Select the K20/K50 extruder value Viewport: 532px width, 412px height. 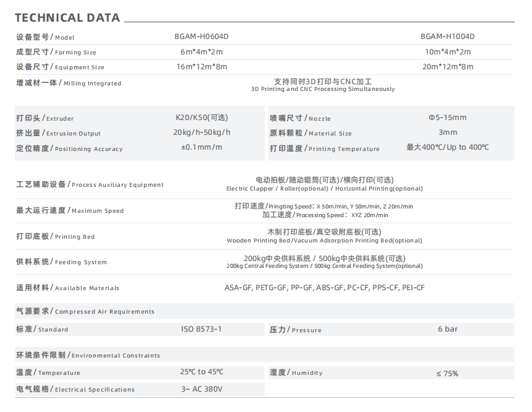pyautogui.click(x=202, y=118)
